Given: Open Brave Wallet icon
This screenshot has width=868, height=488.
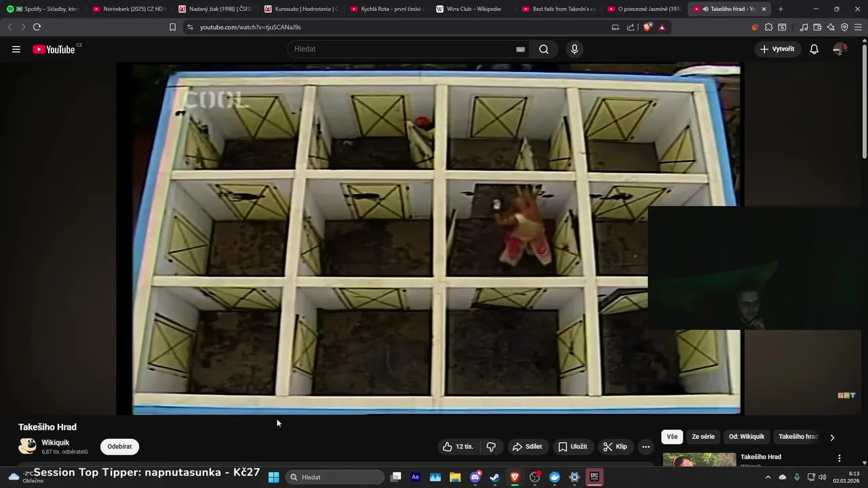Looking at the screenshot, I should pos(817,27).
